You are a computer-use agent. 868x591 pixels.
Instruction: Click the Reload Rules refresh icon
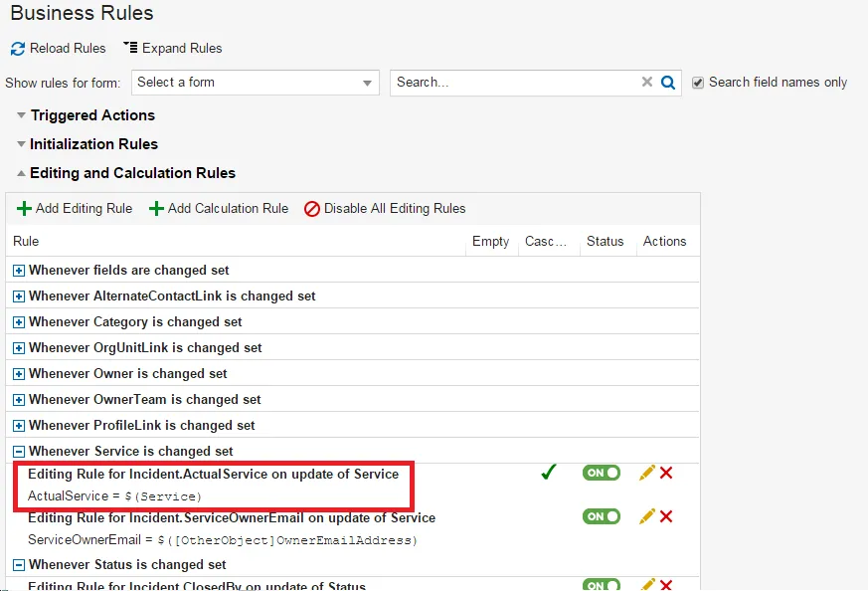click(18, 49)
